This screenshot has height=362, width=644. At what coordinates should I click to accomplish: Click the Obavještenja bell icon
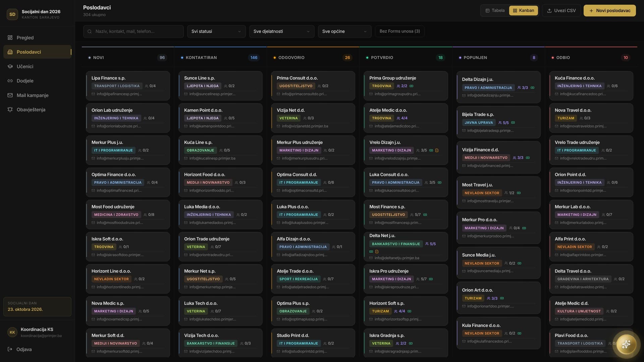10,110
